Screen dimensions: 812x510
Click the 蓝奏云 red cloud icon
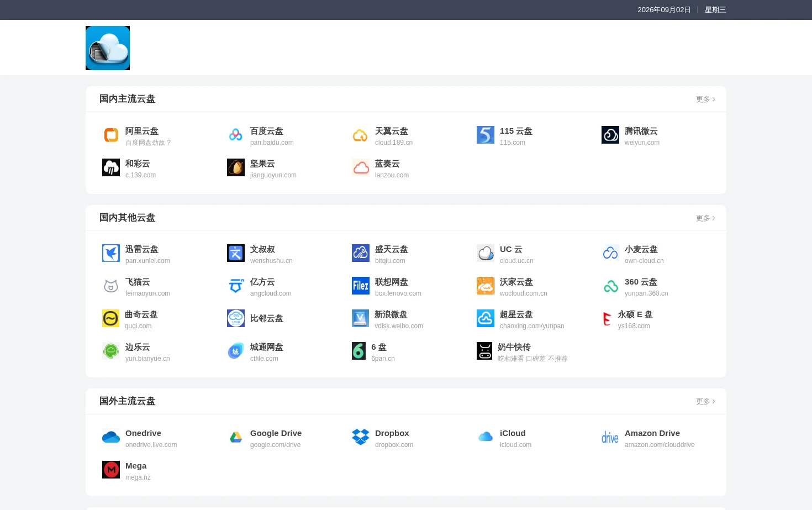(361, 167)
